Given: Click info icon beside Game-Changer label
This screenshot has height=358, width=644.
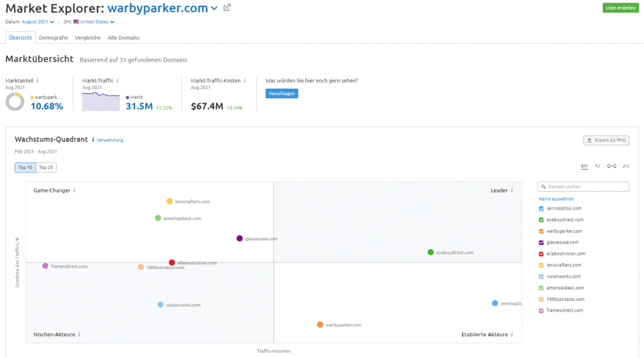Looking at the screenshot, I should (x=75, y=190).
